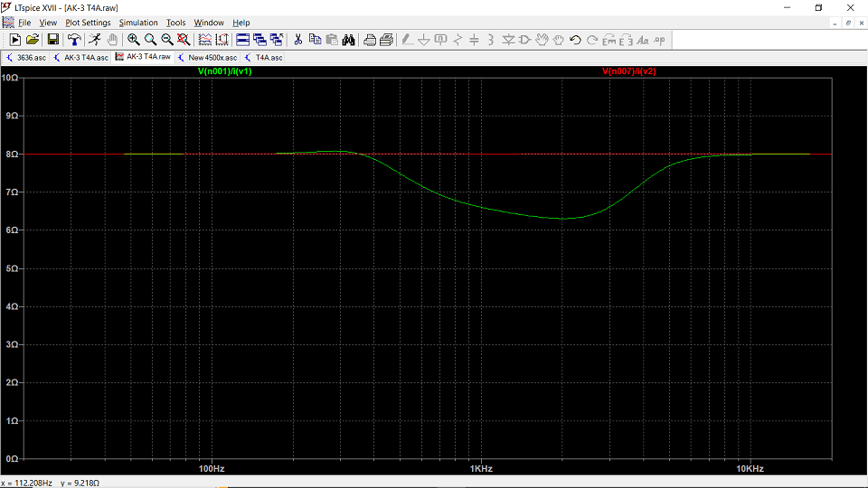Click the LTspice document system menu icon

(x=8, y=23)
